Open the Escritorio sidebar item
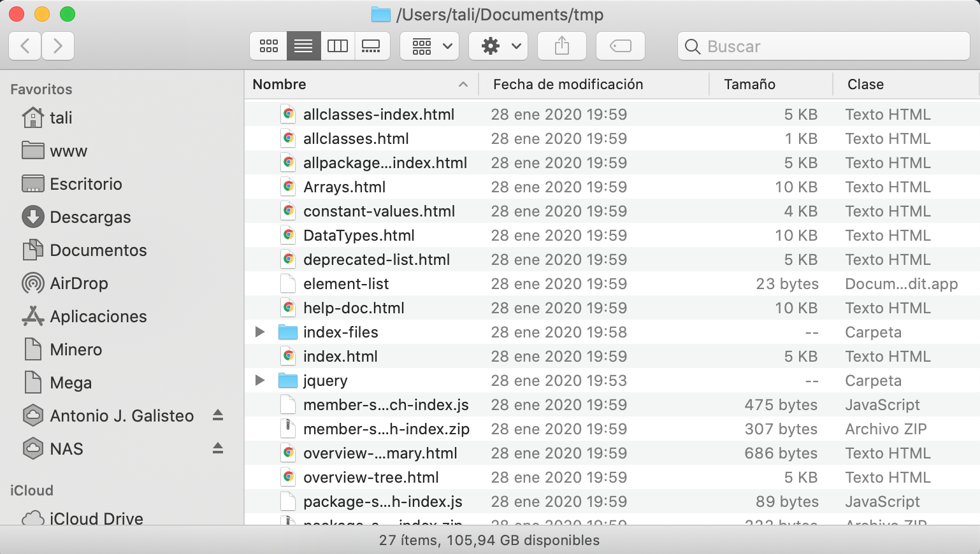Viewport: 980px width, 554px height. (x=86, y=184)
